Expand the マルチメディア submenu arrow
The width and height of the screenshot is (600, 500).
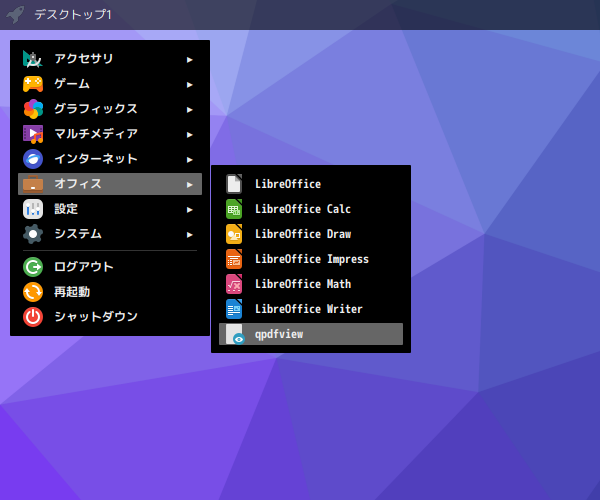(x=189, y=135)
